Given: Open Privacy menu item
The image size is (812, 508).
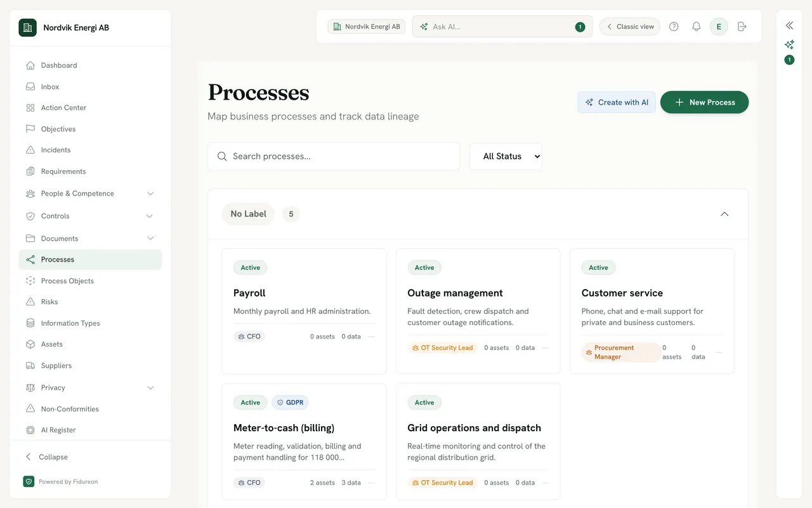Looking at the screenshot, I should click(x=90, y=387).
